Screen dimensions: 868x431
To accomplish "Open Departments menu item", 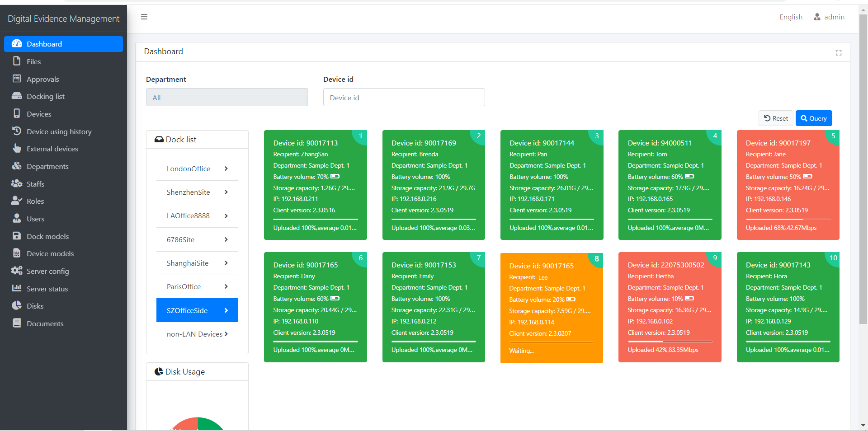I will tap(47, 167).
